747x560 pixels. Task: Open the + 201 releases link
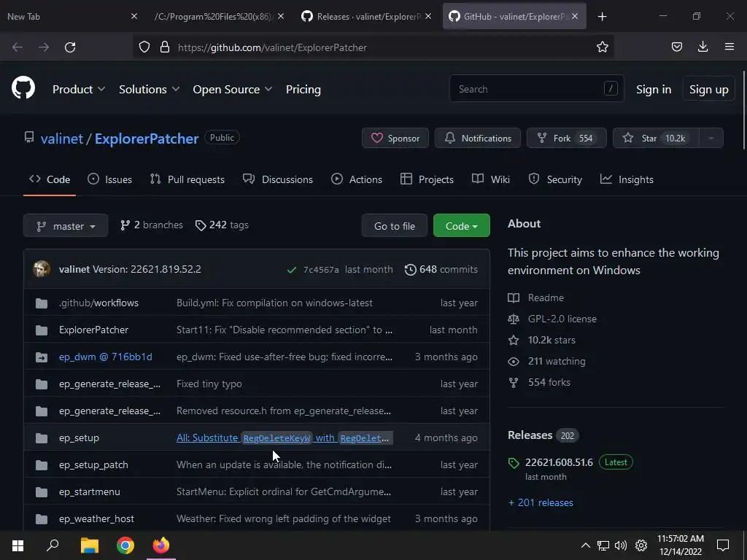(541, 502)
